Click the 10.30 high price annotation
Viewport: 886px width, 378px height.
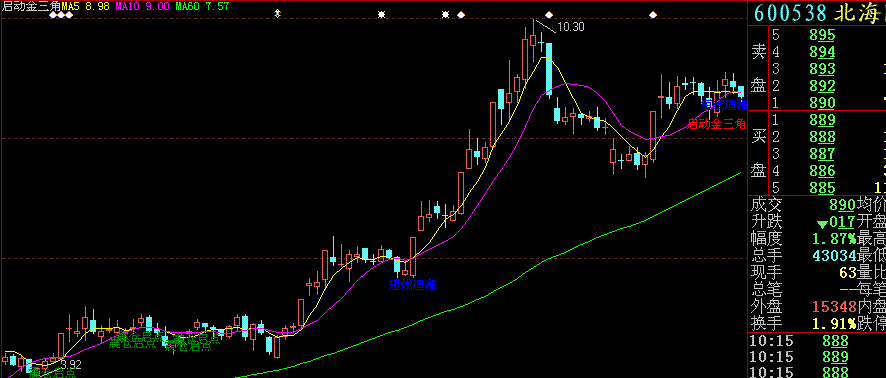coord(571,27)
